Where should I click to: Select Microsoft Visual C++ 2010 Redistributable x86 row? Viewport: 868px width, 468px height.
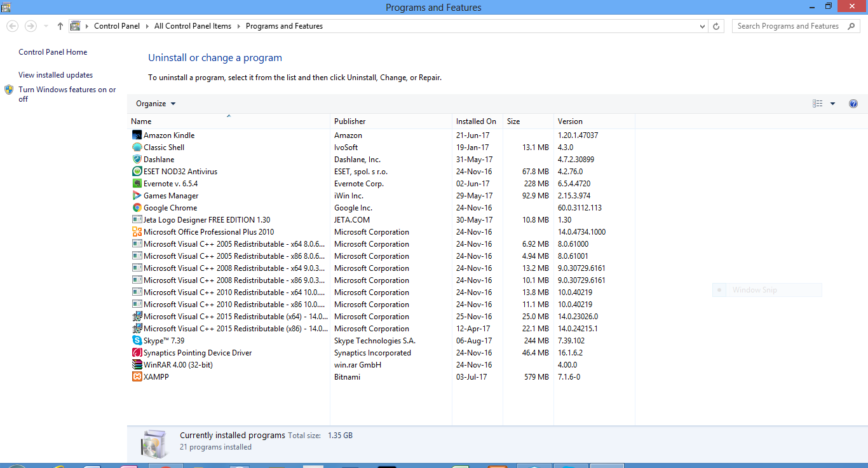point(381,304)
